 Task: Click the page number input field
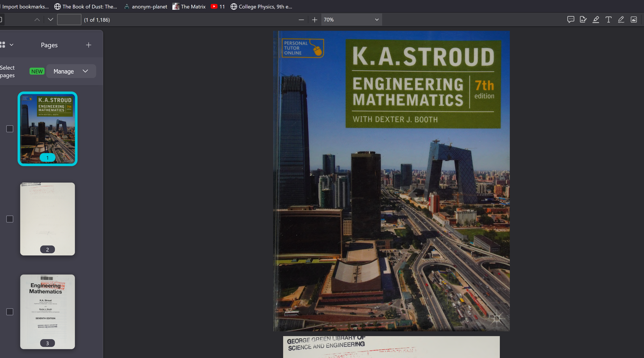tap(69, 20)
